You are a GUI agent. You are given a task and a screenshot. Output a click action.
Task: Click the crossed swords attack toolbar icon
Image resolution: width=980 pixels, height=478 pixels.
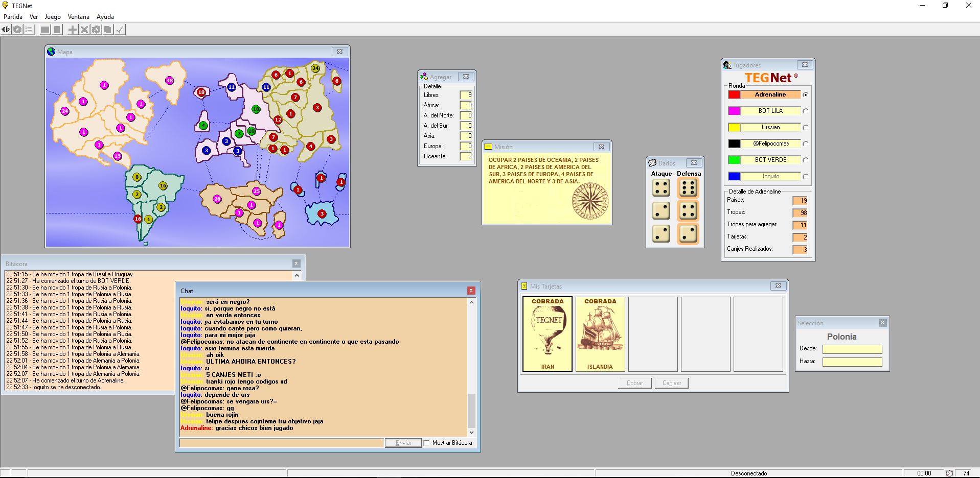84,30
